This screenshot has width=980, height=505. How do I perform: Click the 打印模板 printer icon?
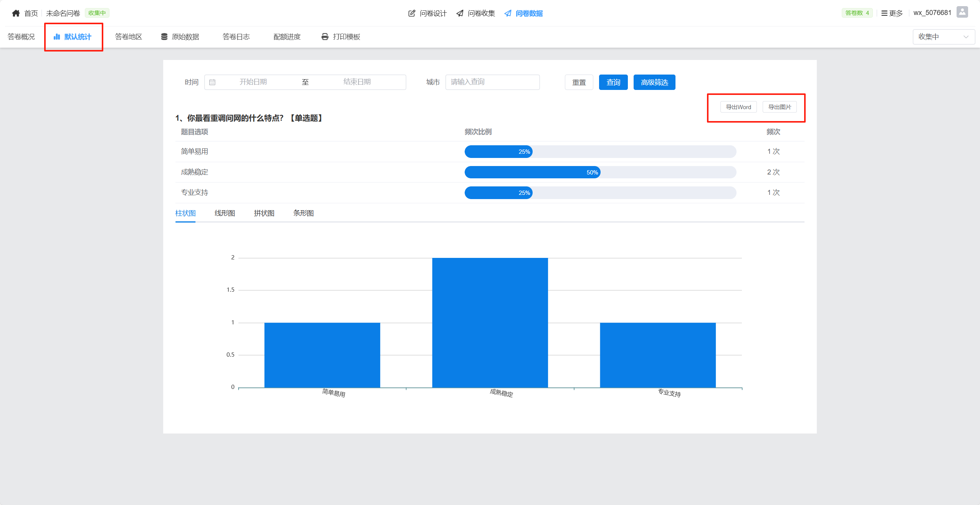click(325, 37)
